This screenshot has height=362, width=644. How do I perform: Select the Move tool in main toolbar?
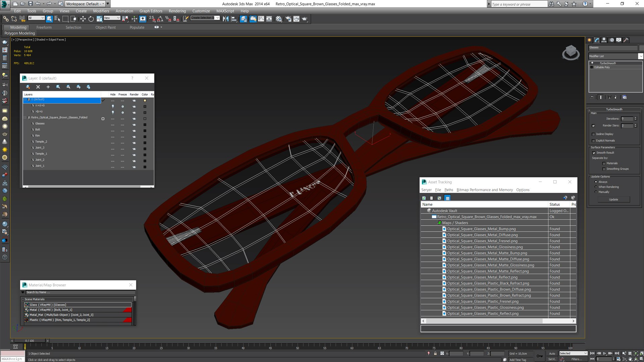[x=83, y=19]
